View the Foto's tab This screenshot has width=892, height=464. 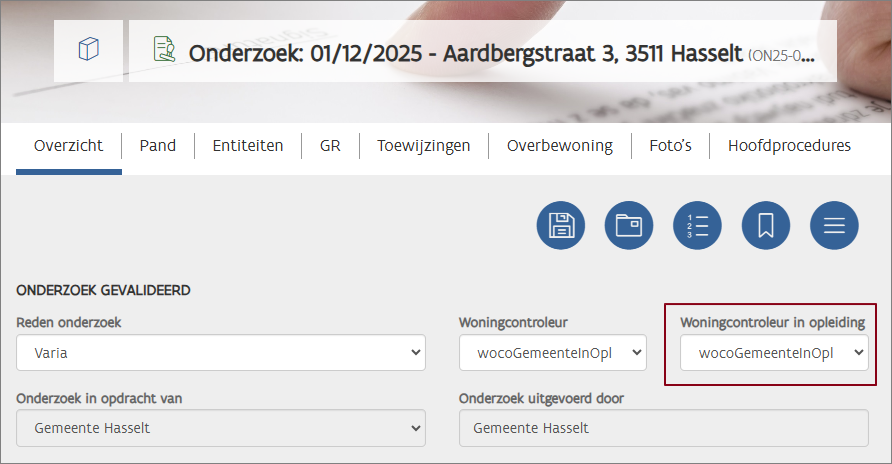point(670,146)
